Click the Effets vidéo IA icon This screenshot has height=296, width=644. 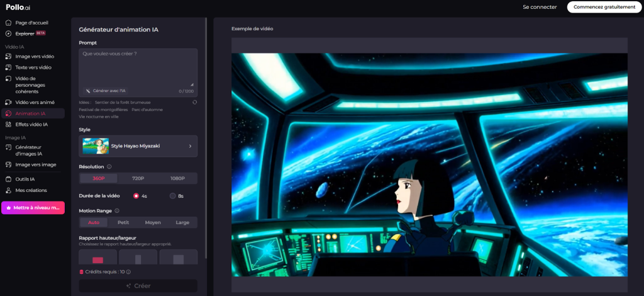click(8, 124)
